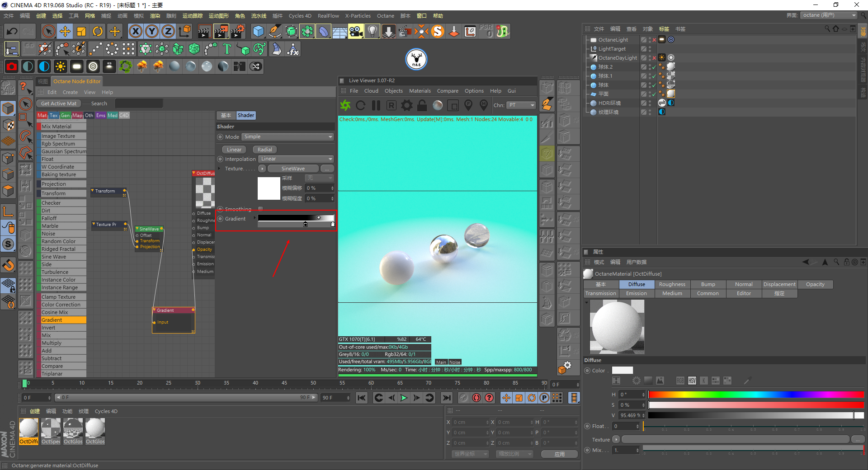
Task: Add a Camera object from toolbar
Action: (356, 31)
